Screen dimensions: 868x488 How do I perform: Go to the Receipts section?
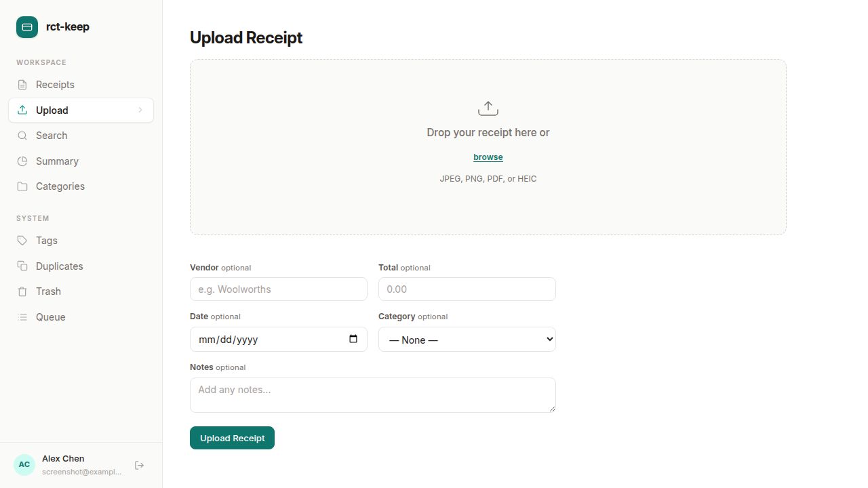pos(55,84)
